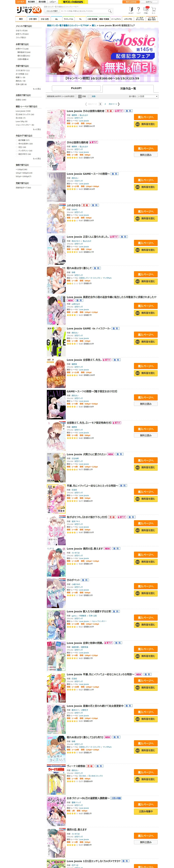The height and width of the screenshot is (868, 174).
Task: Expand もっと見る under author filter
Action: [x=37, y=89]
